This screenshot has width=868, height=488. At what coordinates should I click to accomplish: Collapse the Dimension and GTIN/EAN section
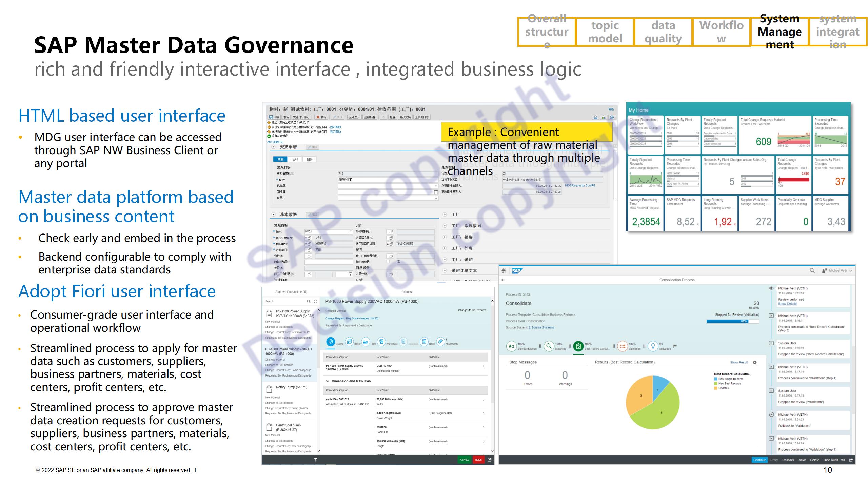[x=328, y=381]
